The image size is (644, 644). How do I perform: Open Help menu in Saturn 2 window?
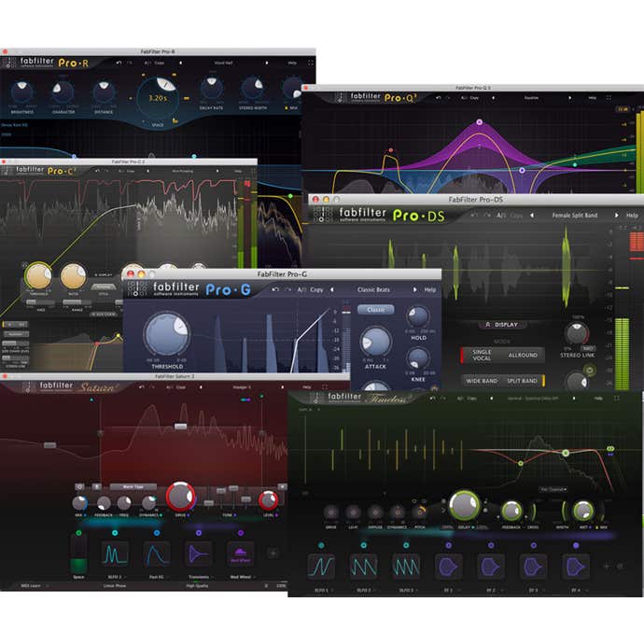(x=307, y=387)
